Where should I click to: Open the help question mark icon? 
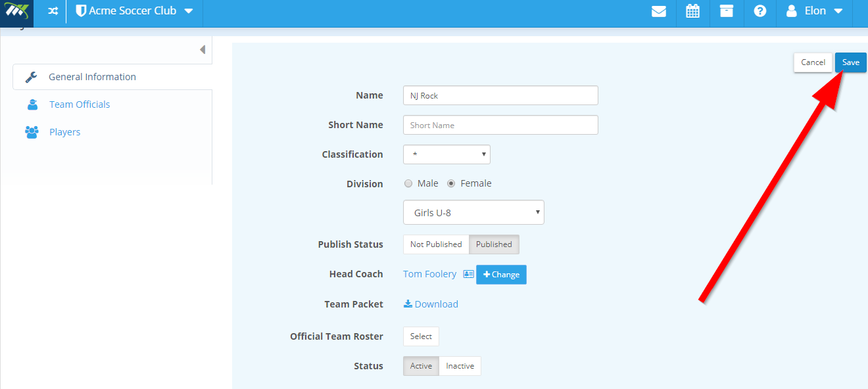[x=760, y=11]
